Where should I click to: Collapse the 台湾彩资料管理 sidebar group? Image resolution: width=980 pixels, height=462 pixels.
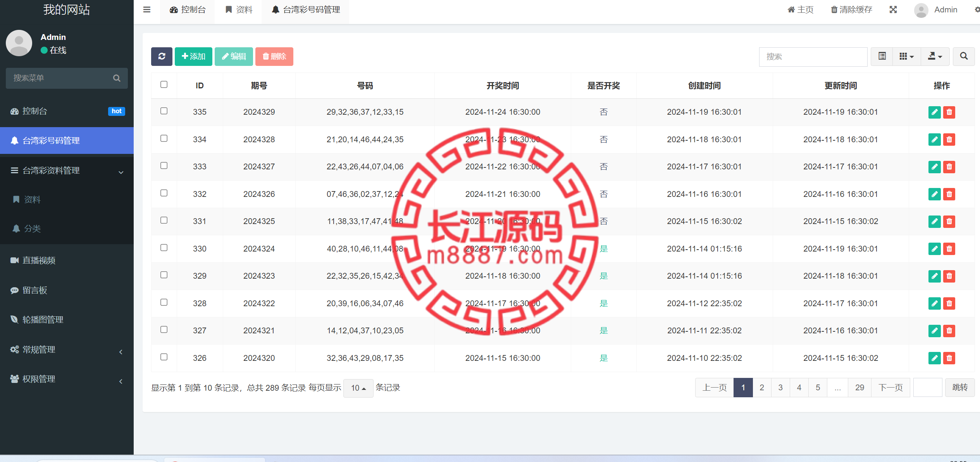[67, 171]
